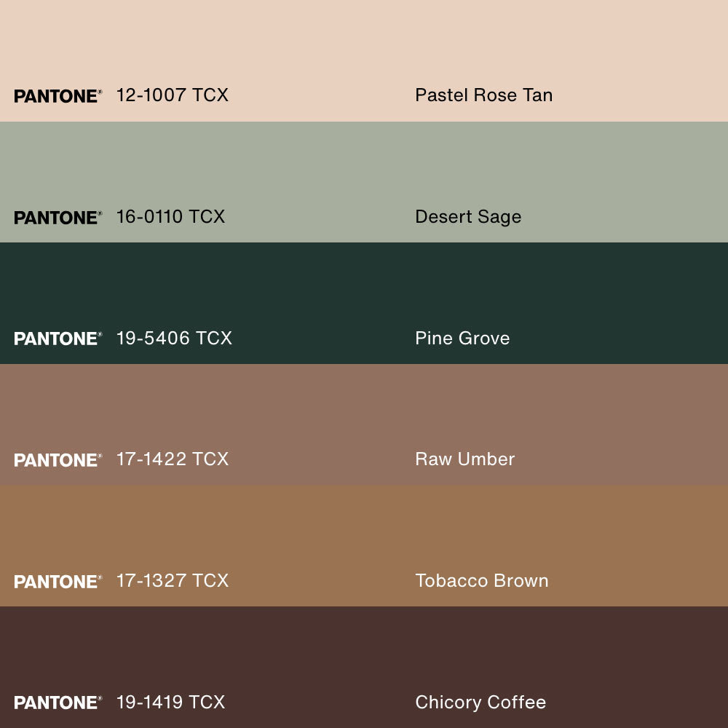Click the Tobacco Brown name label

click(481, 580)
